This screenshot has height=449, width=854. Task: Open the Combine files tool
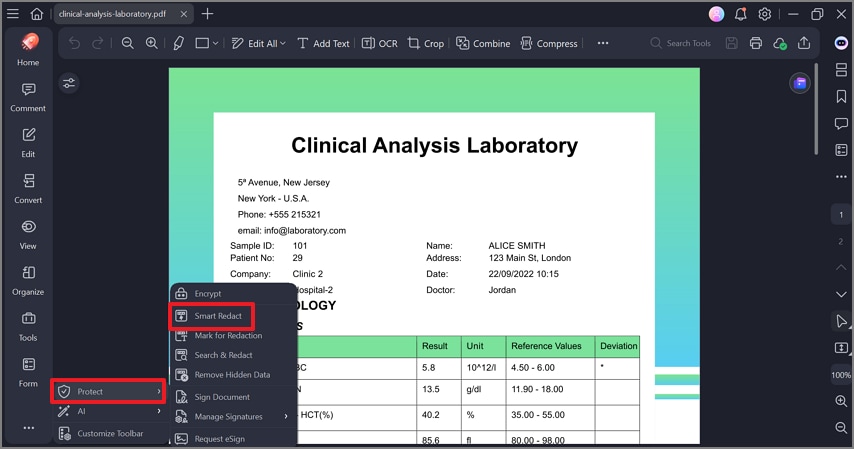click(483, 44)
